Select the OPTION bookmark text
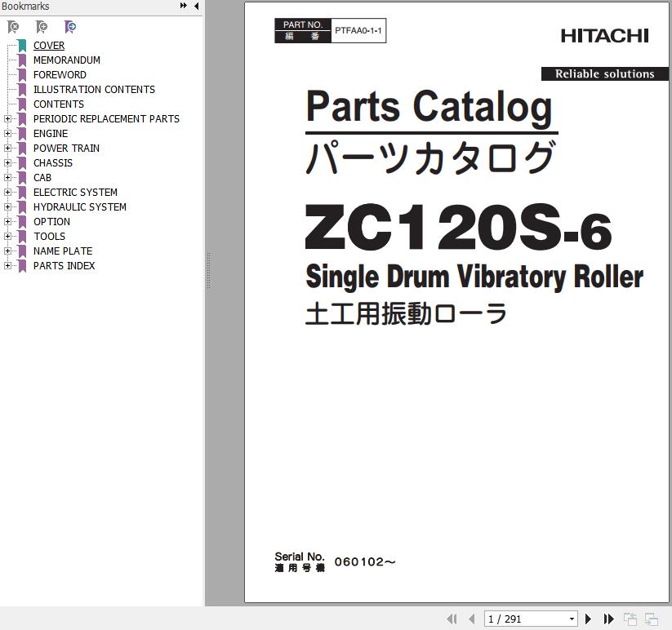Image resolution: width=672 pixels, height=630 pixels. point(51,221)
